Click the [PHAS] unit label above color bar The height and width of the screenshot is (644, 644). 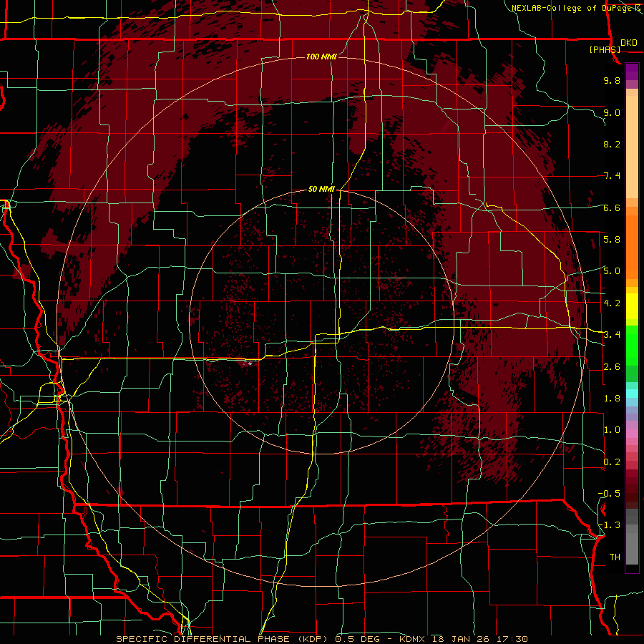605,49
